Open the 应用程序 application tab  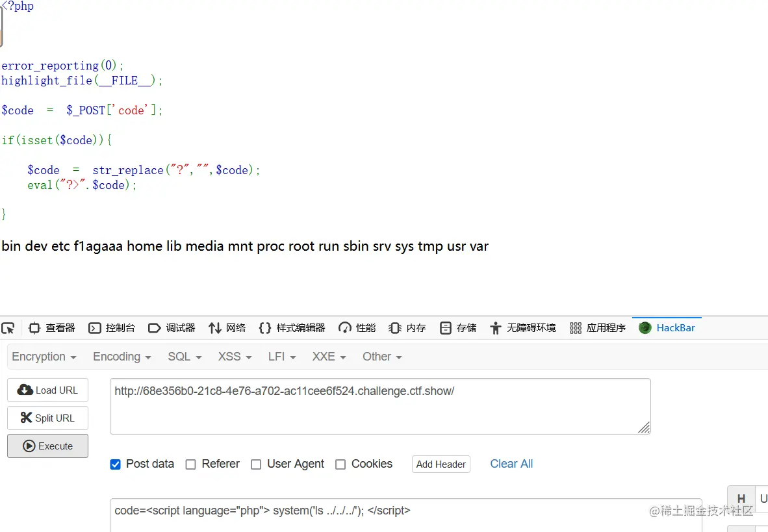[x=598, y=328]
